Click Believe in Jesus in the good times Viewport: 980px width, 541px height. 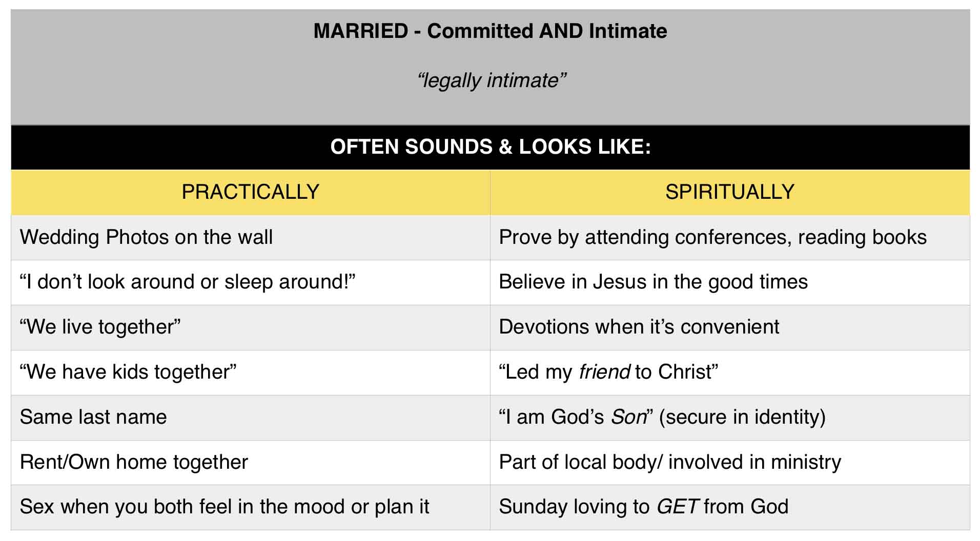730,282
